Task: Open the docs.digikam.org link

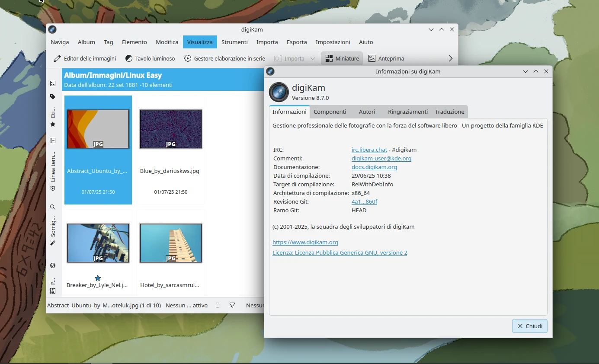Action: (374, 167)
